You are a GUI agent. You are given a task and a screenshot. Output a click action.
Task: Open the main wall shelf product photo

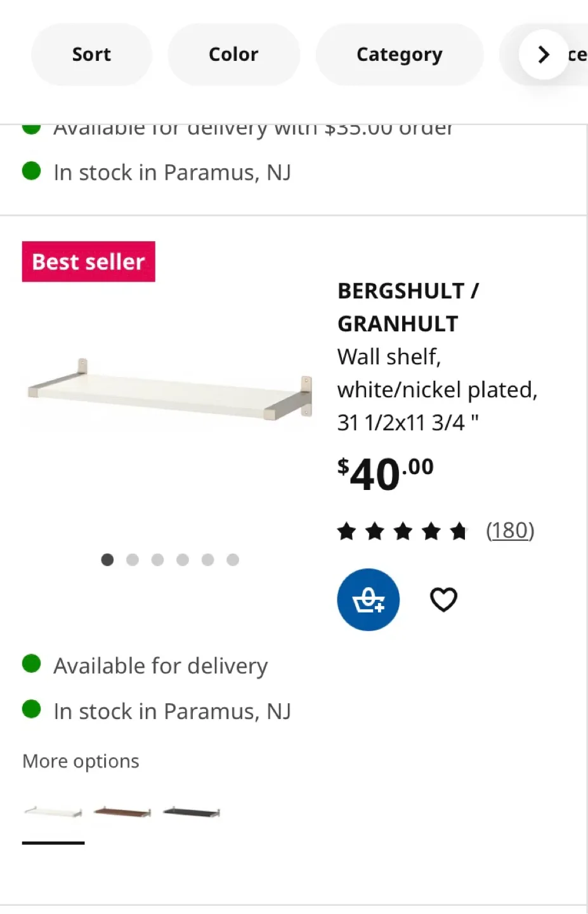168,390
